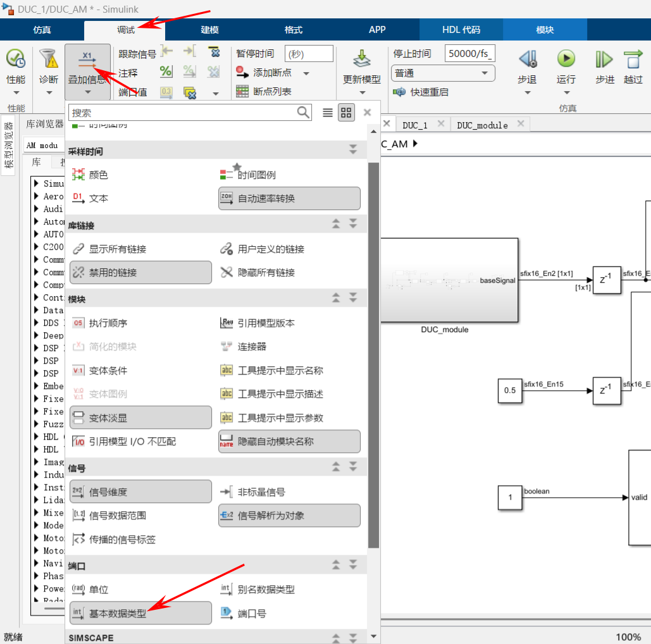The width and height of the screenshot is (651, 644).
Task: Switch to the Modeling (建模) ribbon tab
Action: click(x=210, y=30)
